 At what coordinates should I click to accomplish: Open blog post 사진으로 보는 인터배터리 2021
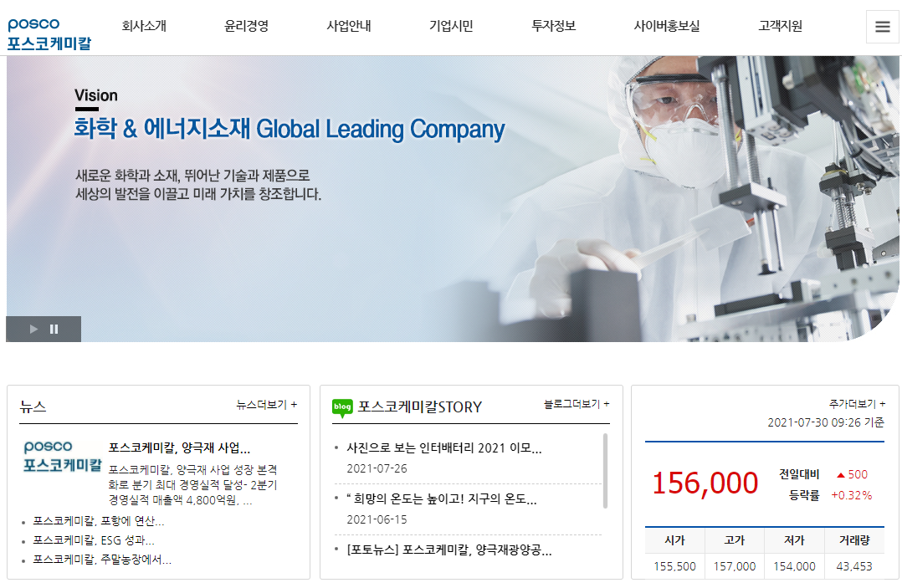click(x=444, y=447)
